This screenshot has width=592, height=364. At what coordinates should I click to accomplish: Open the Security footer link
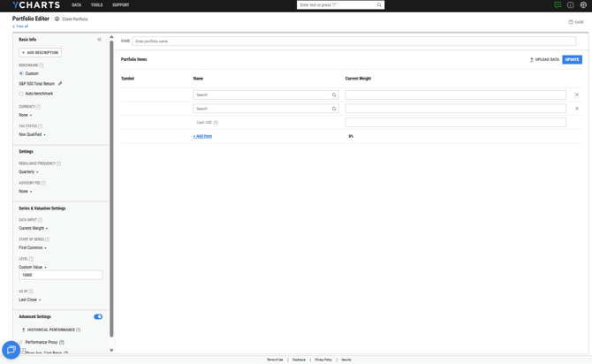346,360
